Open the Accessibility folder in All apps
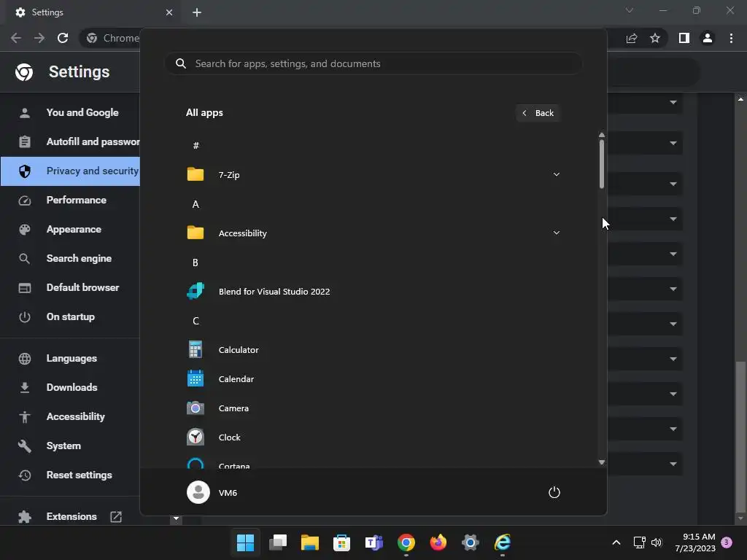The width and height of the screenshot is (747, 560). tap(373, 233)
